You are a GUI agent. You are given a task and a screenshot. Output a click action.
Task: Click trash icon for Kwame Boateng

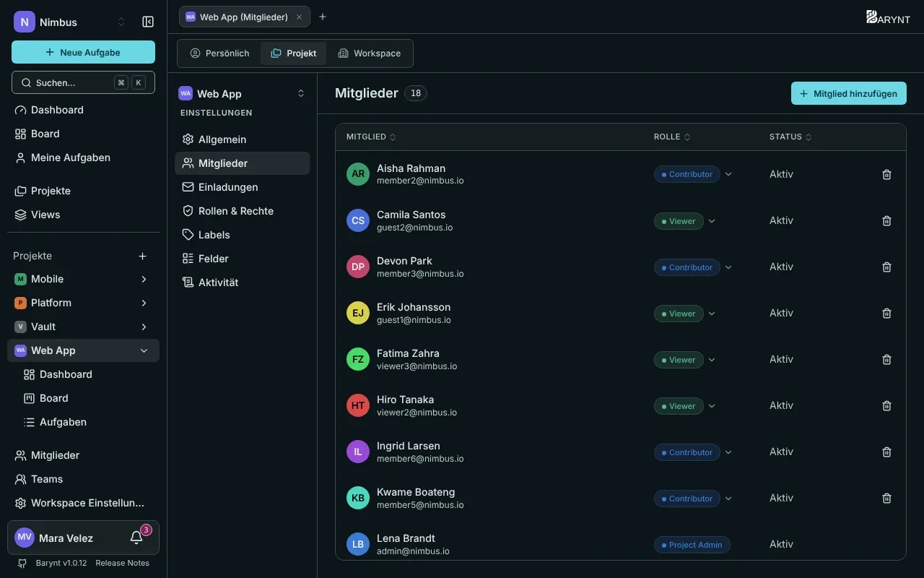[887, 498]
